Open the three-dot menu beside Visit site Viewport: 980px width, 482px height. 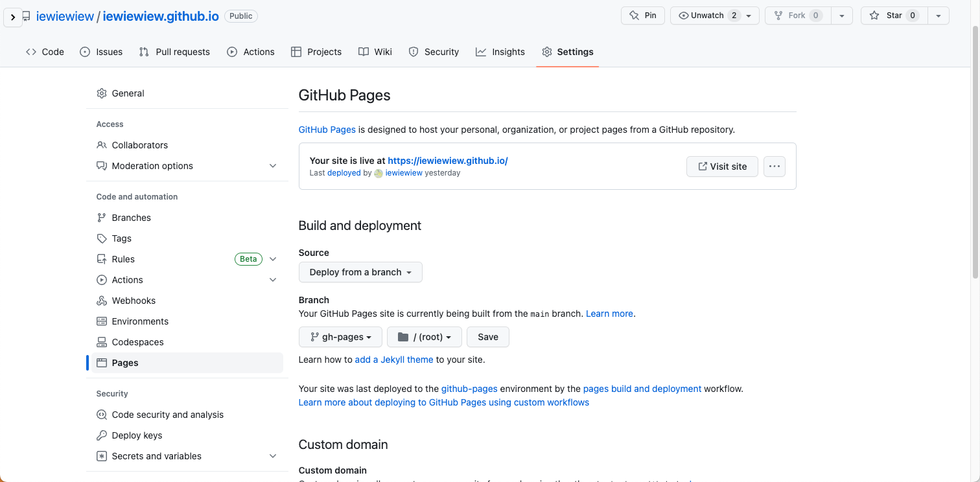pos(775,166)
